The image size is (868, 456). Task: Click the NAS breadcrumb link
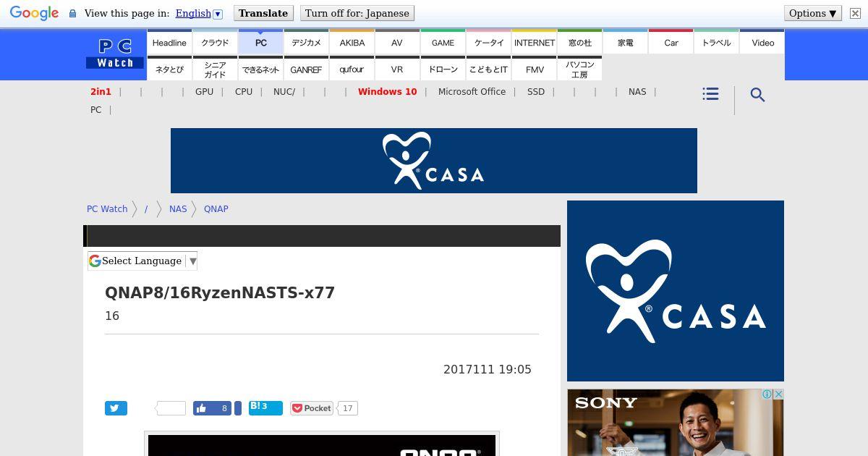[178, 208]
